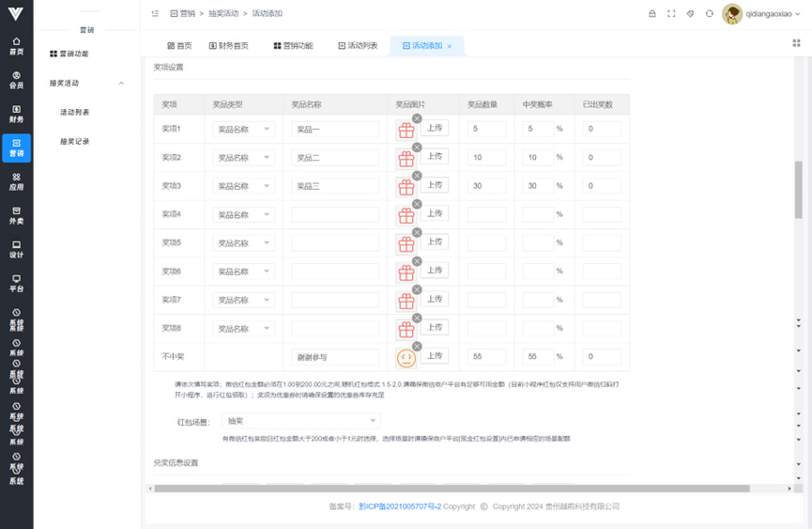
Task: Open the 首页 home icon in sidebar
Action: [x=16, y=46]
